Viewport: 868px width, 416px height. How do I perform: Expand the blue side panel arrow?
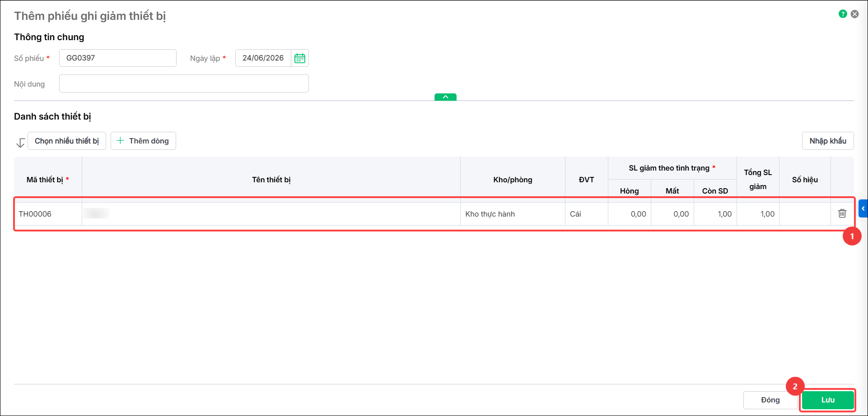click(x=863, y=208)
